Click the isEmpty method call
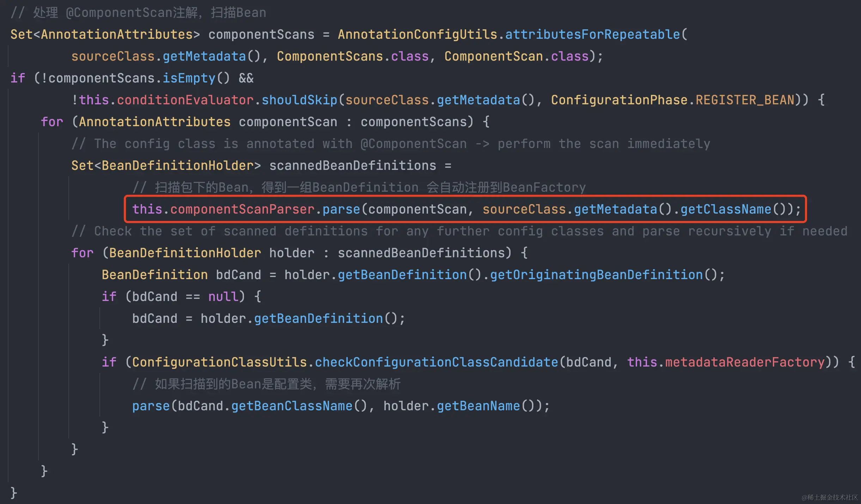861x504 pixels. click(x=189, y=78)
